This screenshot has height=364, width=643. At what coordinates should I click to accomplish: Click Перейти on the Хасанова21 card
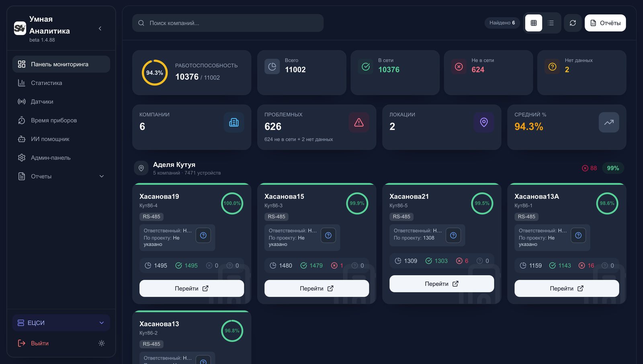(442, 284)
